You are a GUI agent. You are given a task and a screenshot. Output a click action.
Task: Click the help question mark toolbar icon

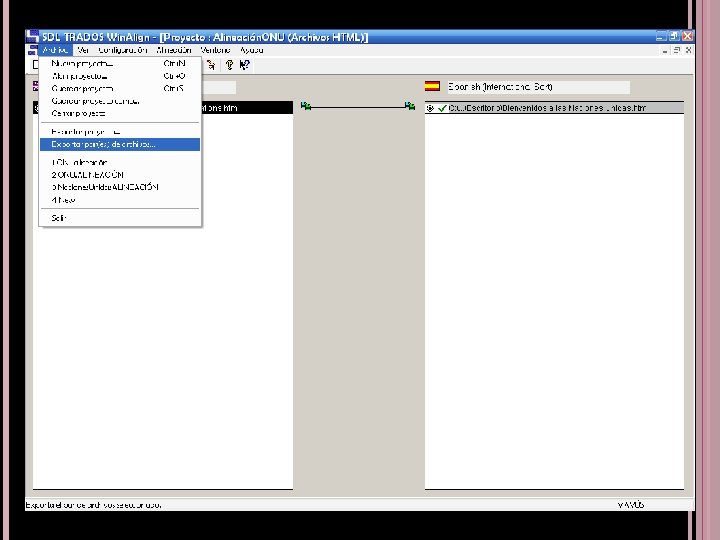pos(229,65)
